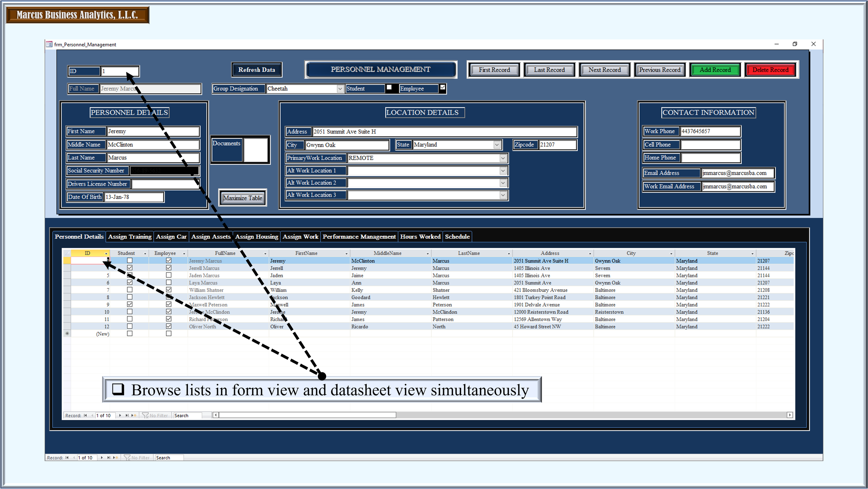Click last record arrow in datasheet navigator
Screen dimensions: 868x489
tap(127, 415)
